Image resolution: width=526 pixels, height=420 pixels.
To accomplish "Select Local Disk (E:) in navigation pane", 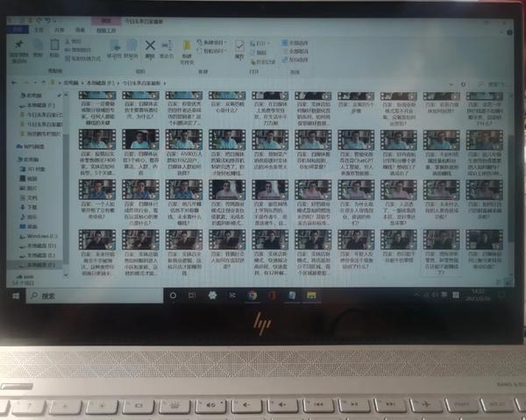I will [x=38, y=256].
